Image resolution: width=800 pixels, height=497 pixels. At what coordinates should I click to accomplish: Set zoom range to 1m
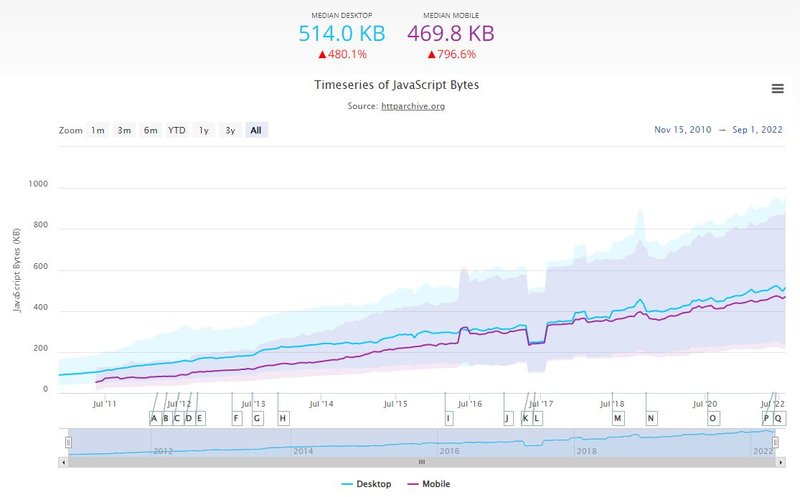97,130
